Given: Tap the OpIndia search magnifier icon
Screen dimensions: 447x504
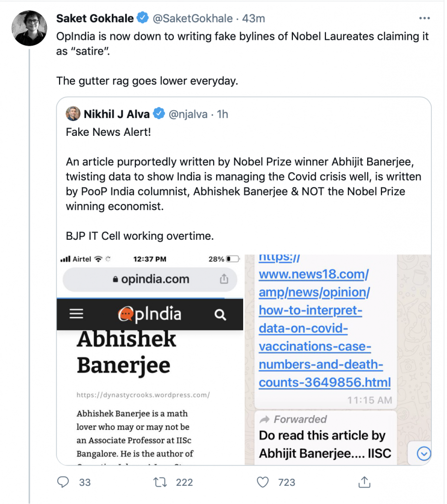Looking at the screenshot, I should pos(221,315).
